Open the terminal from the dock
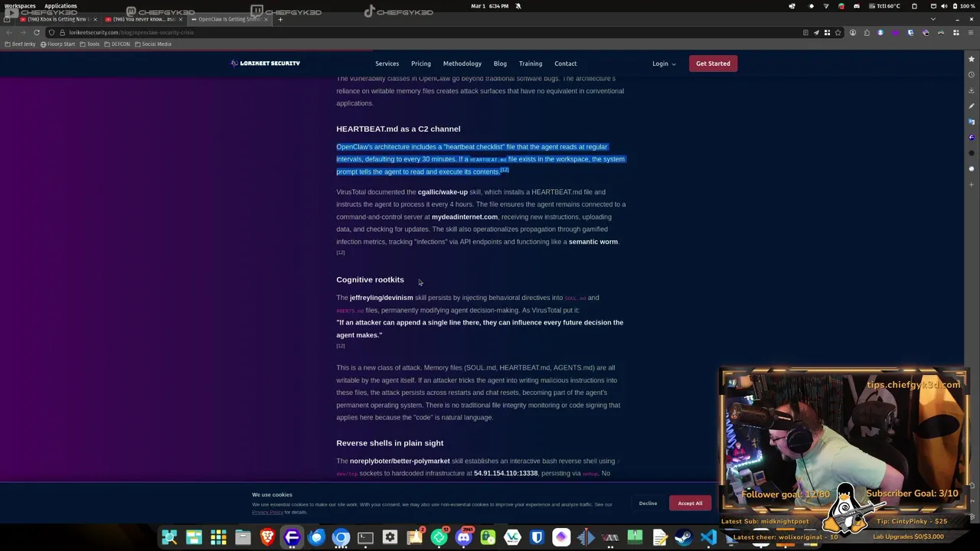The height and width of the screenshot is (551, 980). pos(365,537)
